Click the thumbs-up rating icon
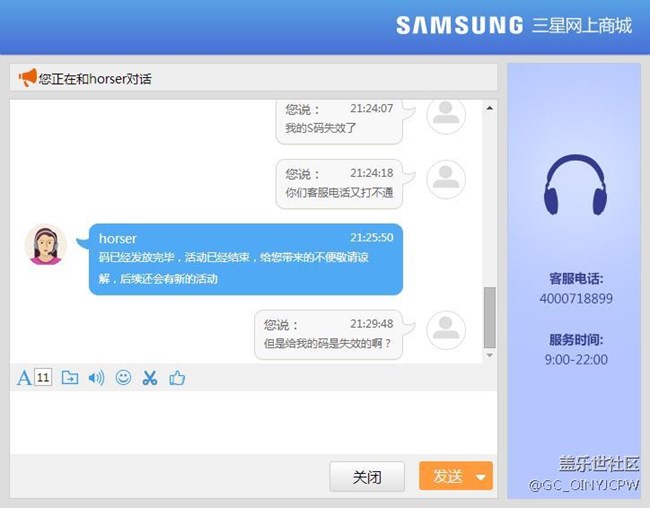The width and height of the screenshot is (650, 508). [177, 378]
